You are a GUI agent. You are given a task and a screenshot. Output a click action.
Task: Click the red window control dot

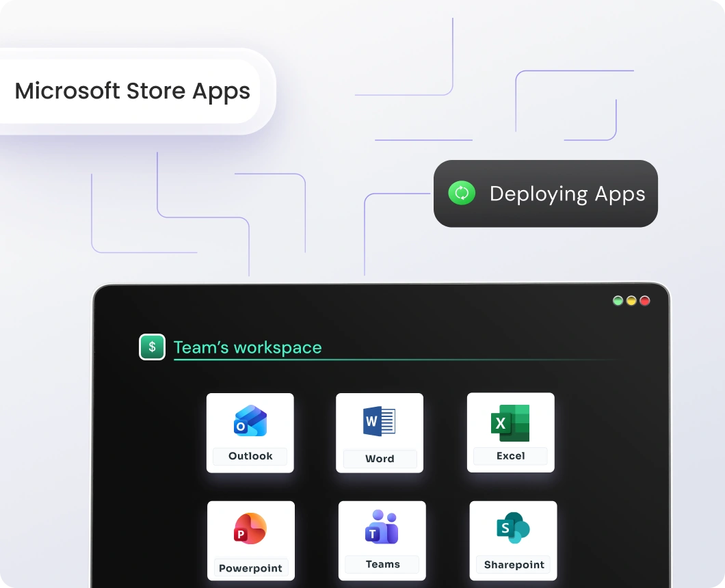644,301
